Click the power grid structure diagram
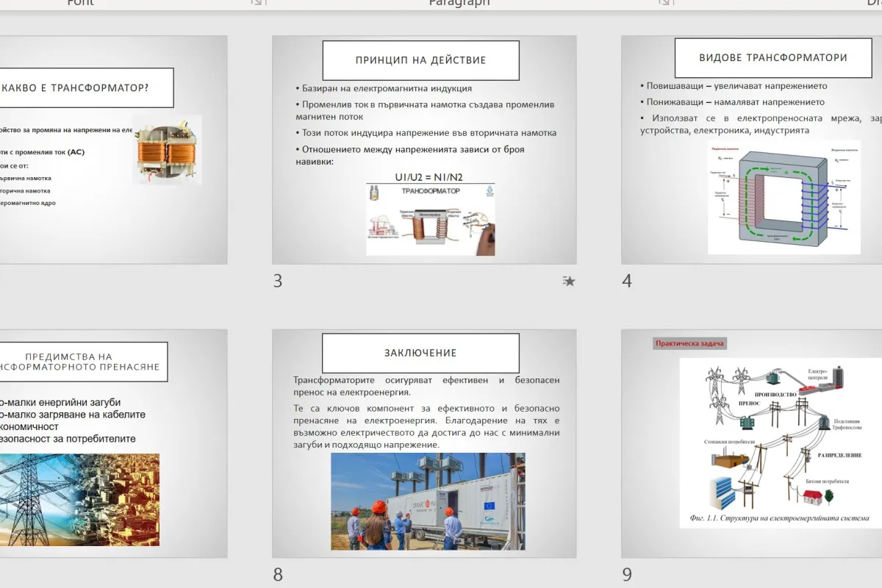The width and height of the screenshot is (882, 588). coord(781,442)
